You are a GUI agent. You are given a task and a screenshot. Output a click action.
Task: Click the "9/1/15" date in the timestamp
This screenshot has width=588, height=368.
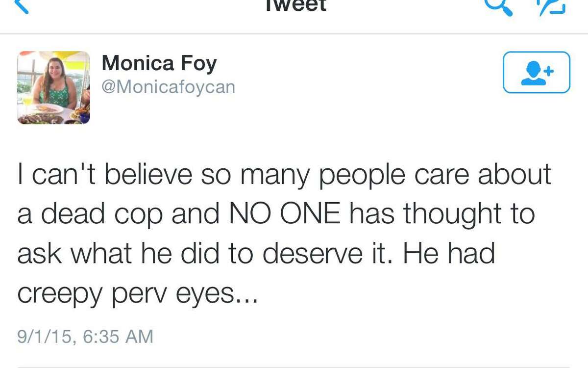pyautogui.click(x=45, y=337)
